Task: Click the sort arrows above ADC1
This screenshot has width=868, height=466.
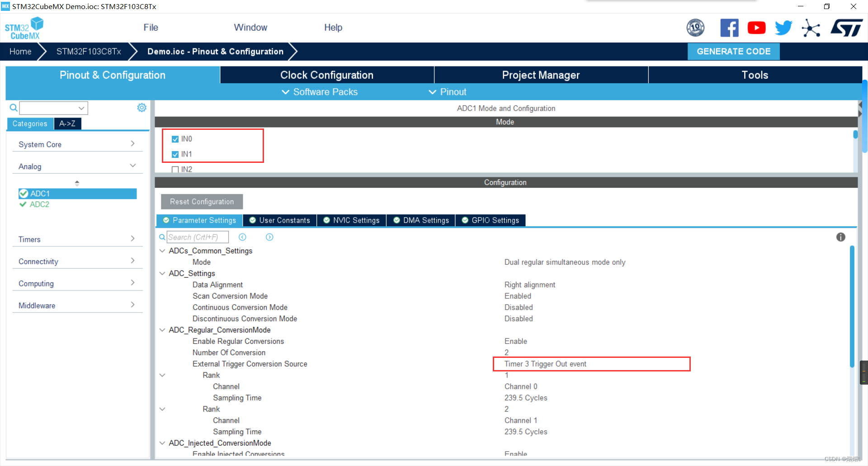Action: pos(77,183)
